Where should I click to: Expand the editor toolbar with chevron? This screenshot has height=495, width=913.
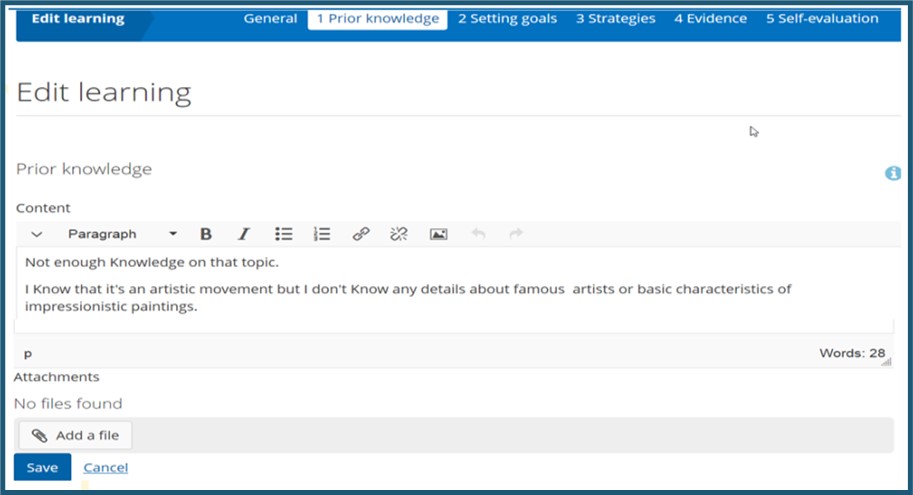pos(37,234)
